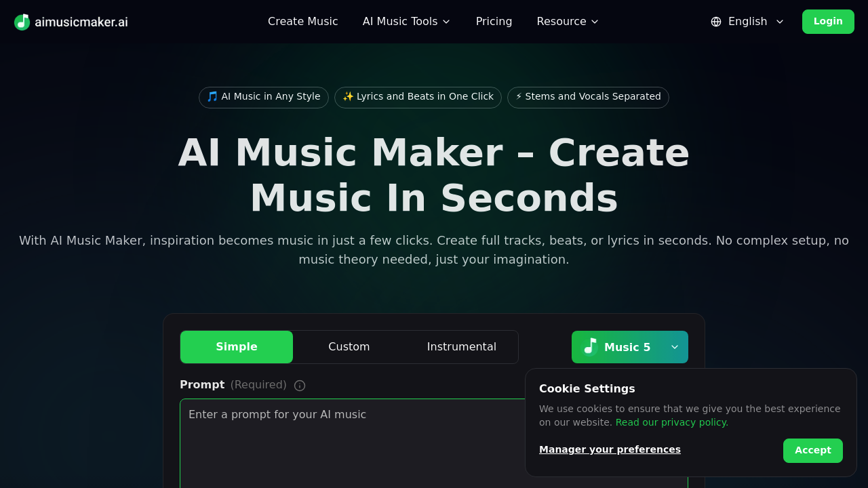Click the music note icon on 'AI Music in Any Style' badge

tap(212, 96)
